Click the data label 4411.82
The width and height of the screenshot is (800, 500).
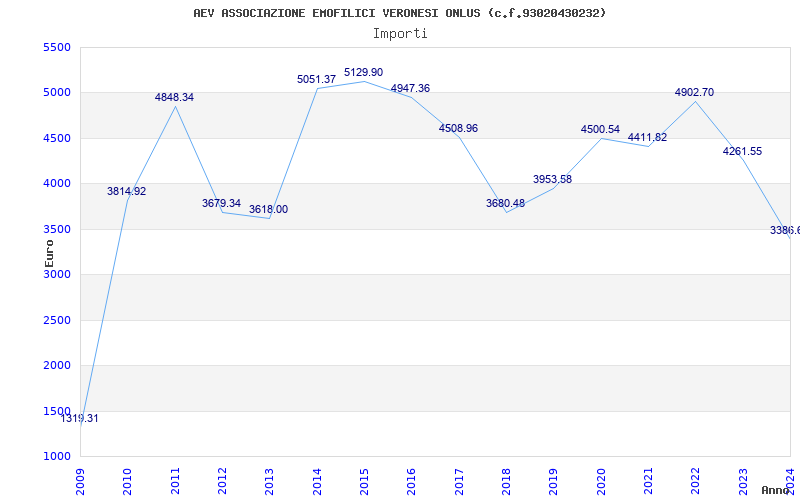[x=647, y=137]
